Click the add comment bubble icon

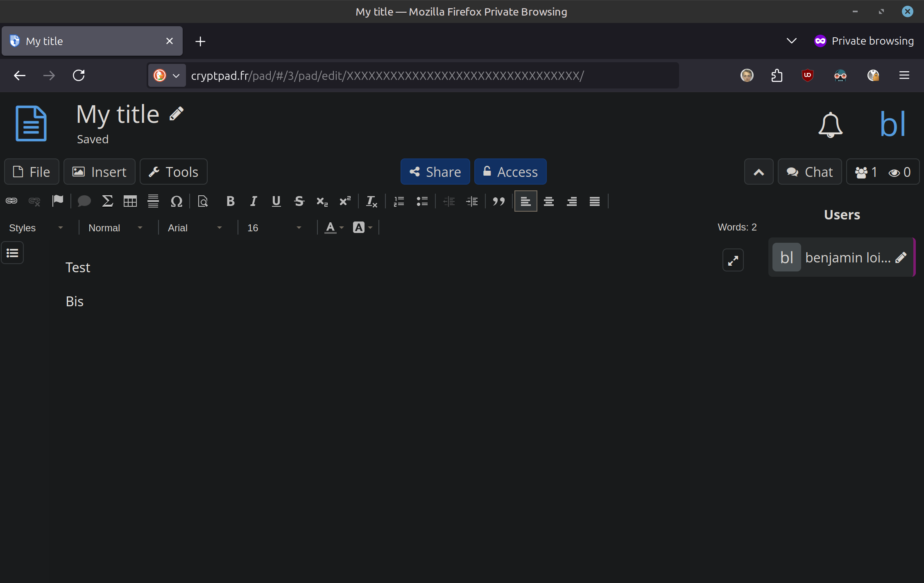pyautogui.click(x=84, y=201)
